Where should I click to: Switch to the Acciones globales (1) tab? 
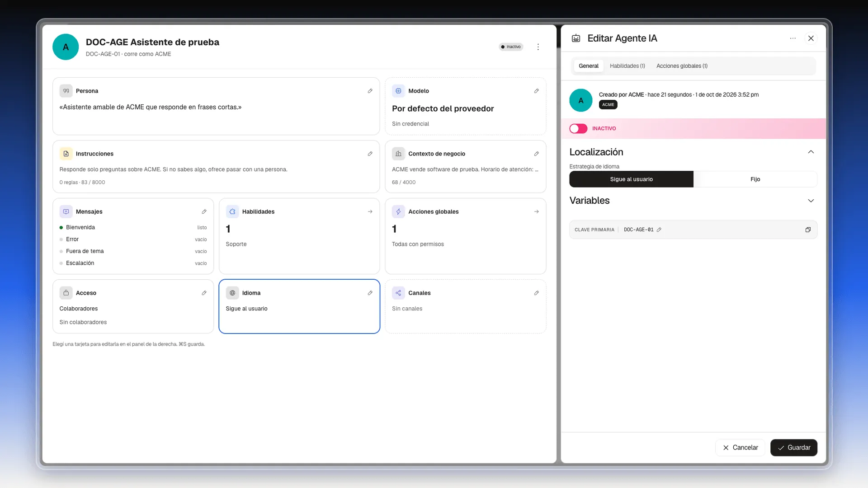pyautogui.click(x=682, y=66)
